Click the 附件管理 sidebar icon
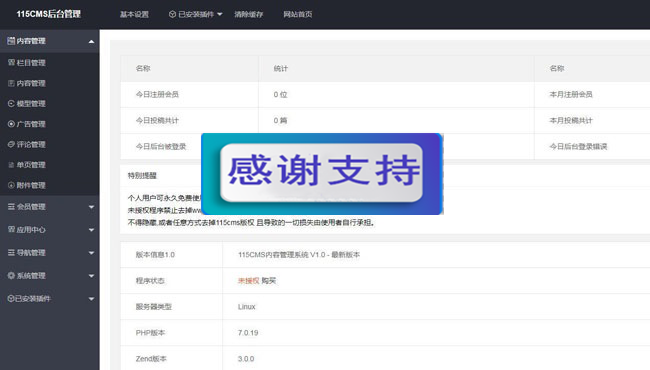650x370 pixels. coord(12,185)
